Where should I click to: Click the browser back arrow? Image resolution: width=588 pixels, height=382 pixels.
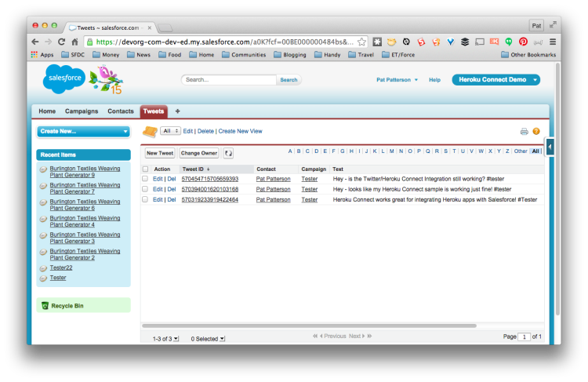35,42
